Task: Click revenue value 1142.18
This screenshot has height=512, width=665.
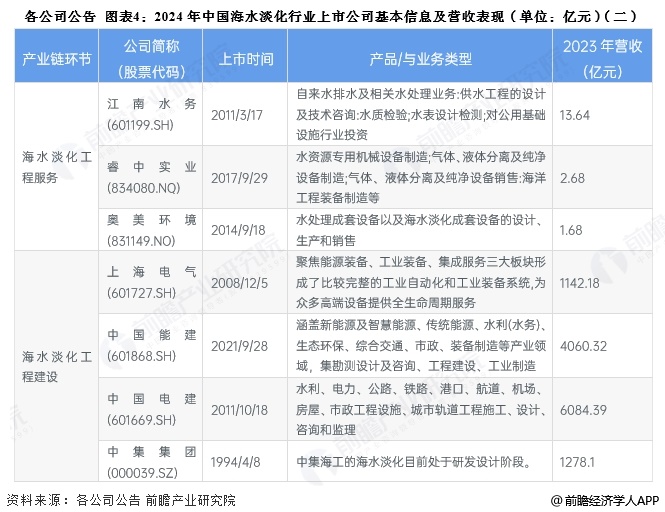Action: [x=579, y=283]
